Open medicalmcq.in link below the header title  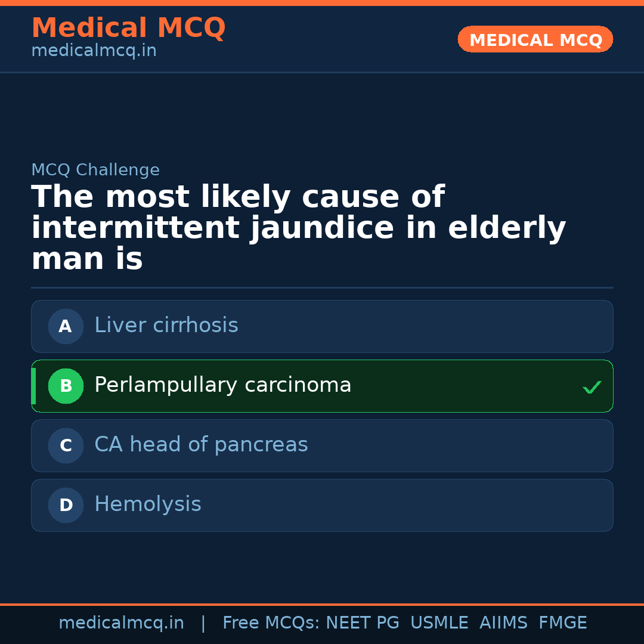point(94,51)
